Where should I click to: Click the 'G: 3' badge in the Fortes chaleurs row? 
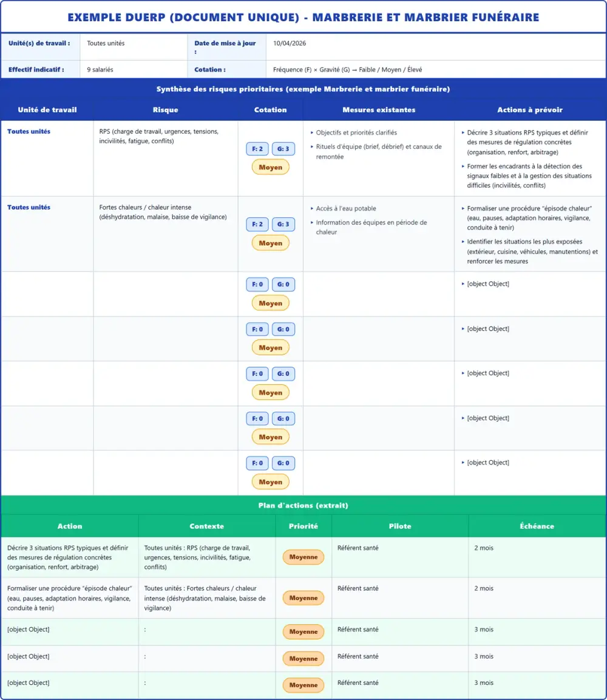point(283,224)
